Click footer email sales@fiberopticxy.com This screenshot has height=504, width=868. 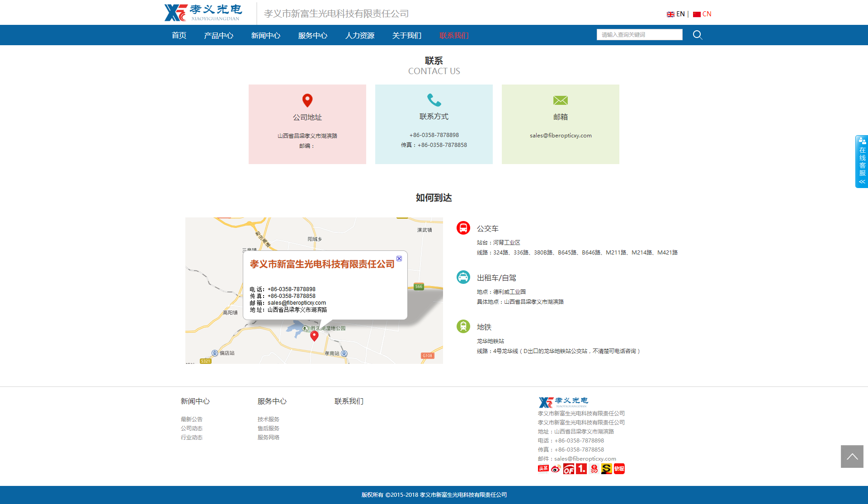click(x=585, y=459)
